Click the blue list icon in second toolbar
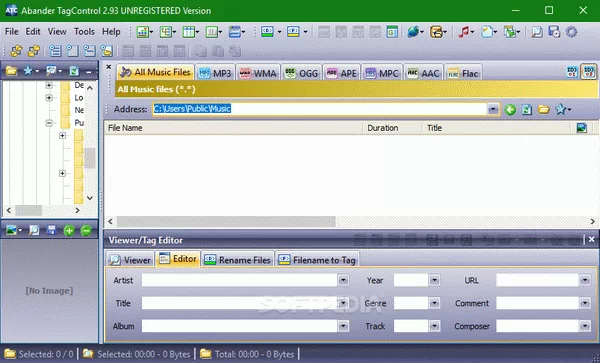Screen dimensions: 600x363 pyautogui.click(x=55, y=51)
